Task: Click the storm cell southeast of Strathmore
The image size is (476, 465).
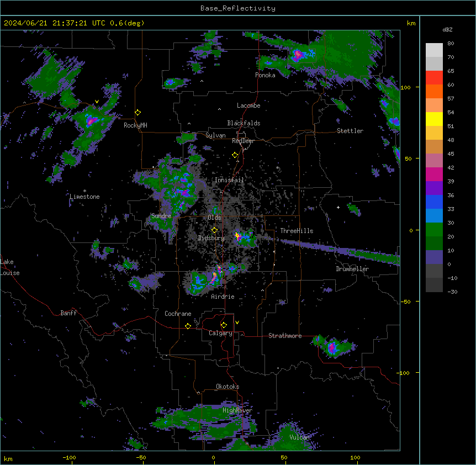Action: tap(333, 346)
